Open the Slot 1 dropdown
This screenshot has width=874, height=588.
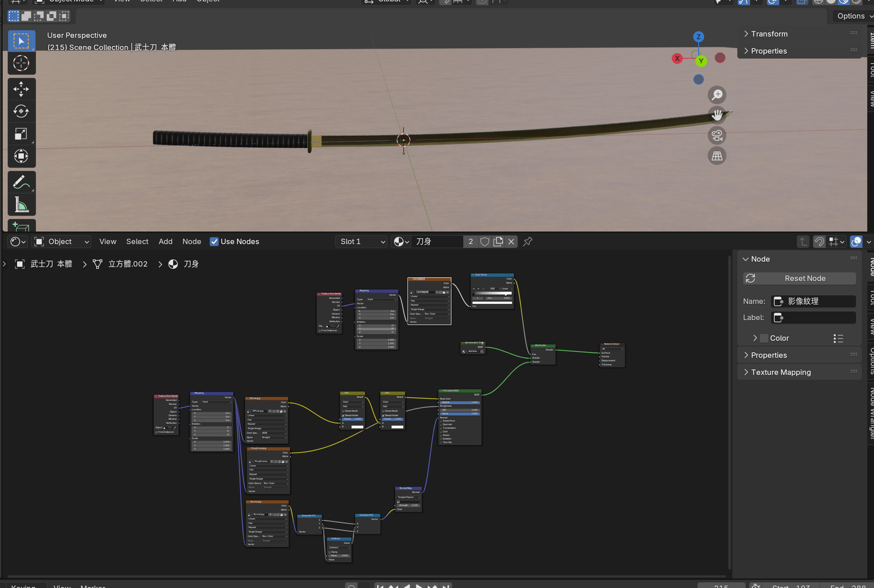pos(362,242)
